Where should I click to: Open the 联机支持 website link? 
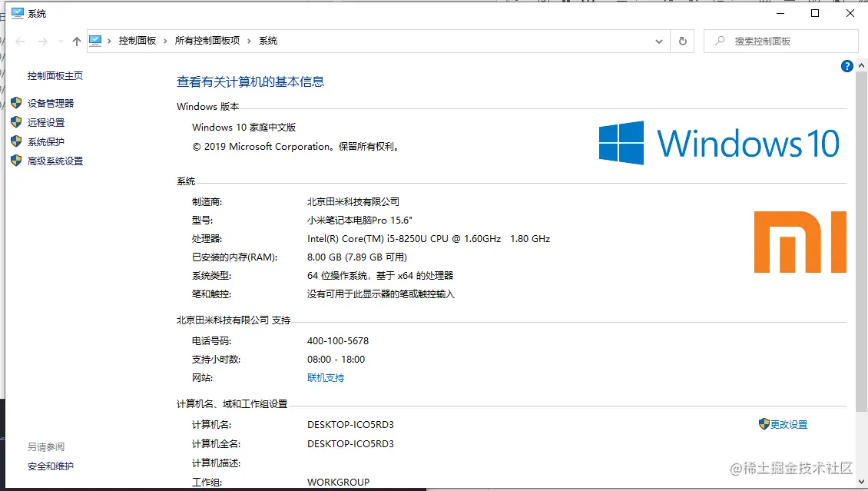click(x=326, y=377)
